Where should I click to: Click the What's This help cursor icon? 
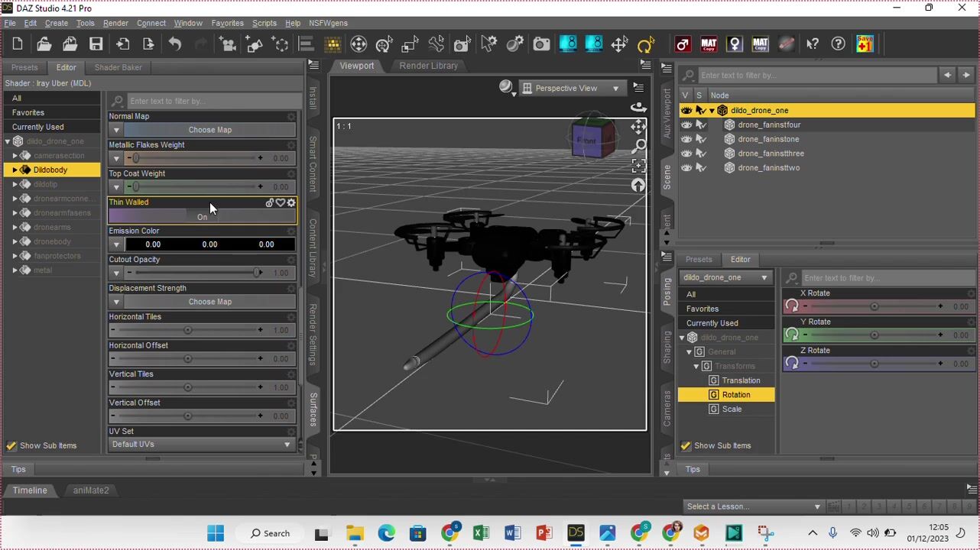coord(813,44)
